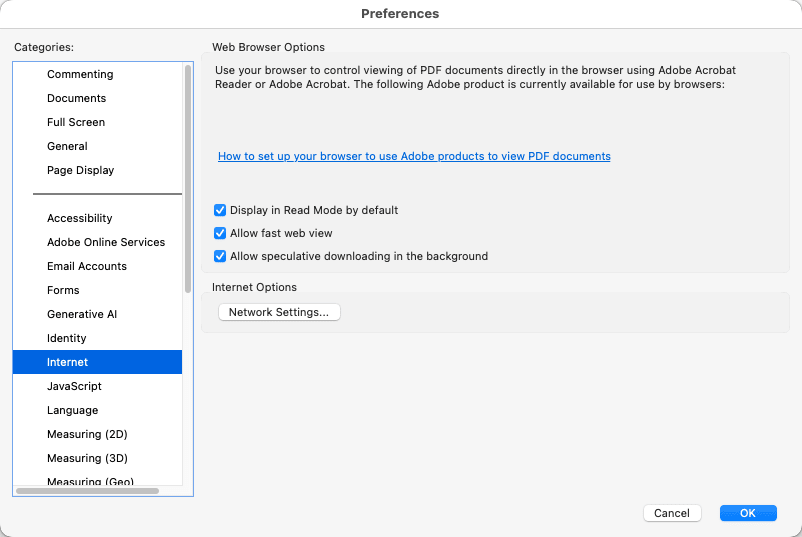
Task: Select the highlighted Internet category
Action: pos(97,362)
